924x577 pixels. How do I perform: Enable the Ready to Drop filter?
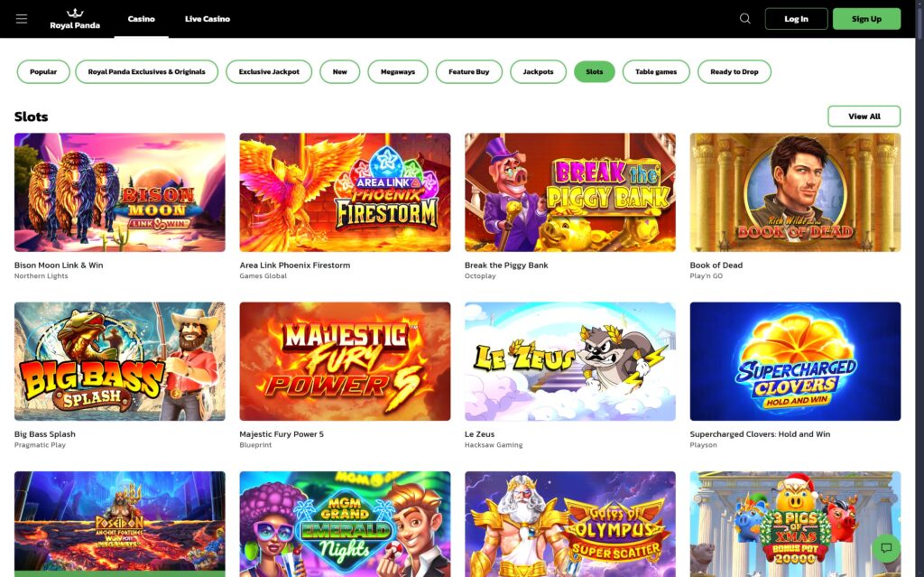pyautogui.click(x=734, y=71)
